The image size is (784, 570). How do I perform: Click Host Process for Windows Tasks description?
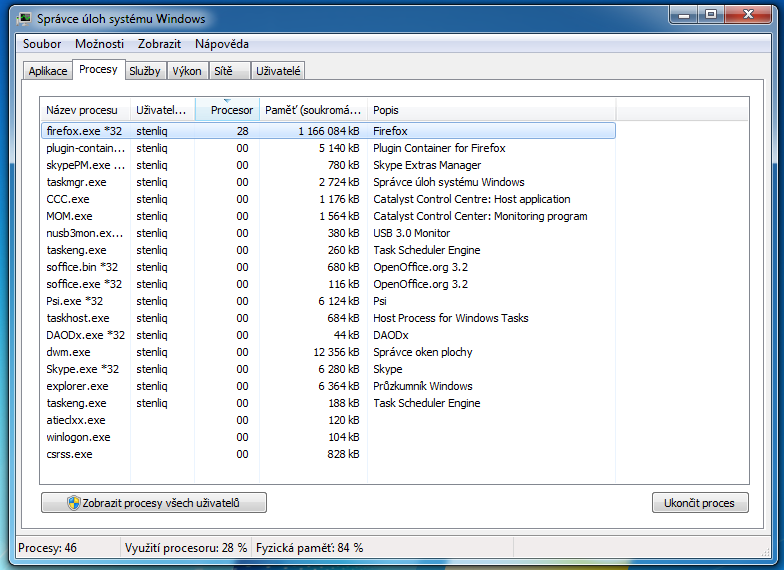tap(450, 318)
